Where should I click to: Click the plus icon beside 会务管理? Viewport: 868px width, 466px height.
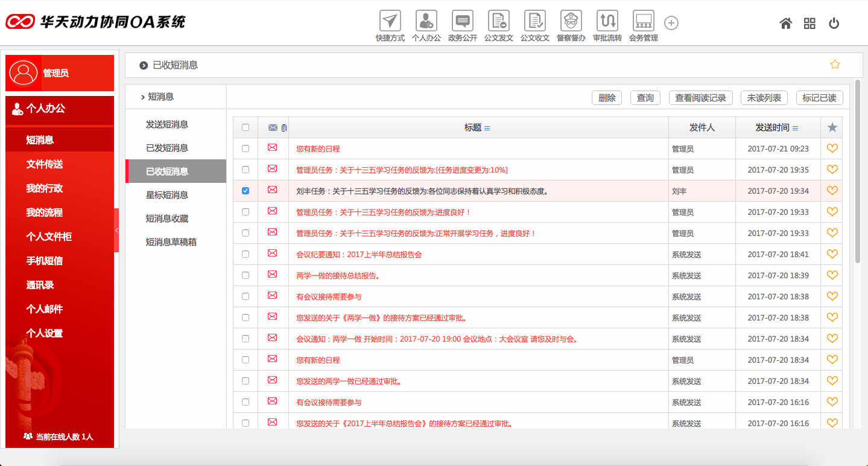point(671,23)
